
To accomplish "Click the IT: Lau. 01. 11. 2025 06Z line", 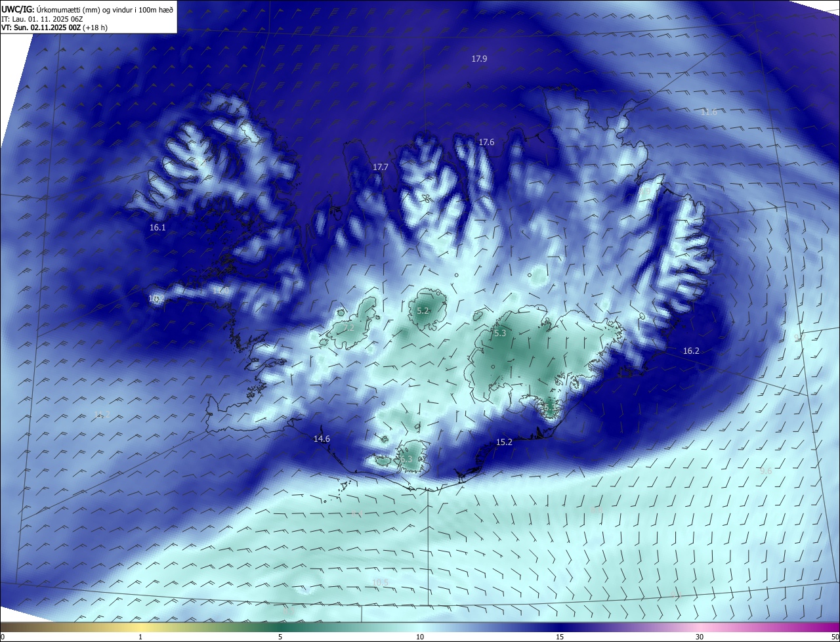I will pos(43,19).
